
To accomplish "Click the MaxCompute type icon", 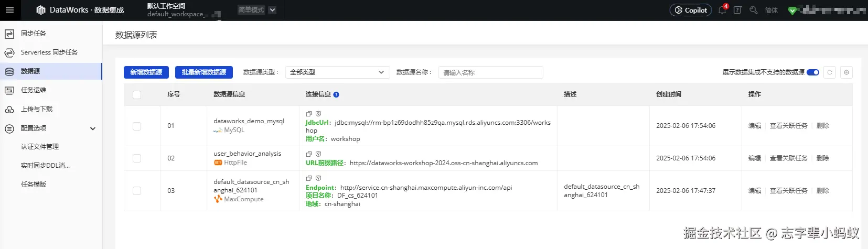I will 218,199.
